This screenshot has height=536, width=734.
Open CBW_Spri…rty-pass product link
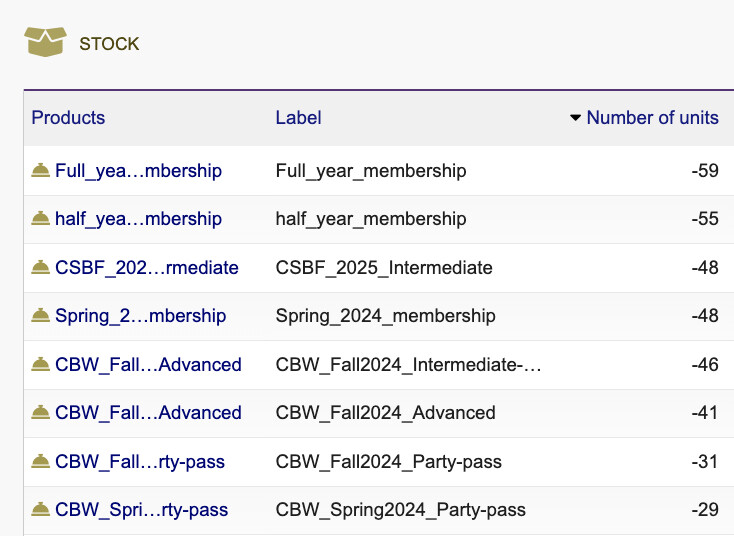pos(141,510)
